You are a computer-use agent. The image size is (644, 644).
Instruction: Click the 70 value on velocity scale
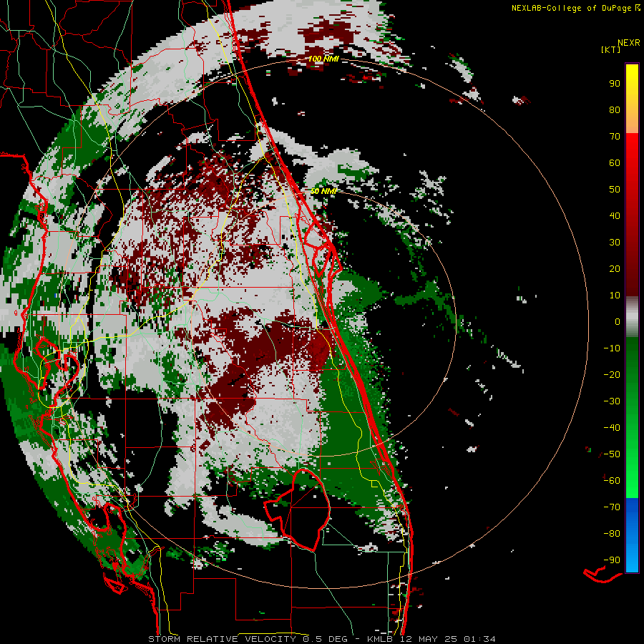(x=615, y=137)
